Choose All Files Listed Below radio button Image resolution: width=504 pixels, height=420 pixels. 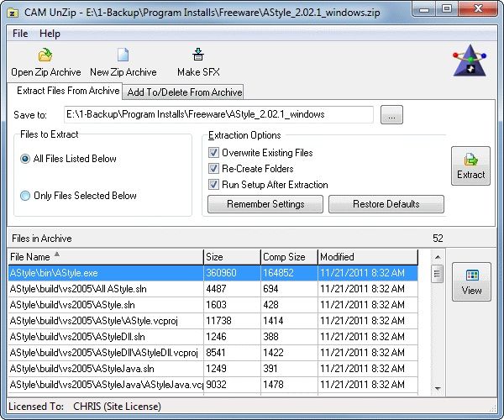click(25, 159)
